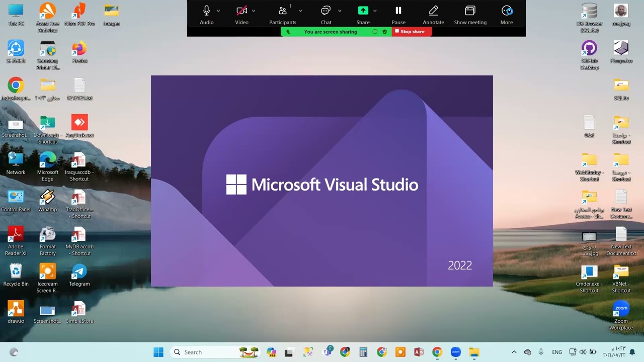Image resolution: width=644 pixels, height=362 pixels.
Task: Expand the Participants options arrow
Action: click(x=300, y=11)
